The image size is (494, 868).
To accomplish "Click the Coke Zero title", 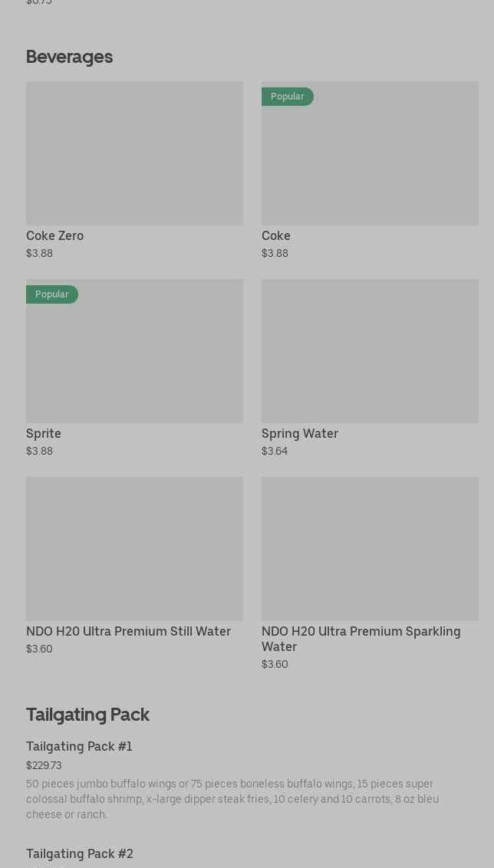I will tap(55, 235).
